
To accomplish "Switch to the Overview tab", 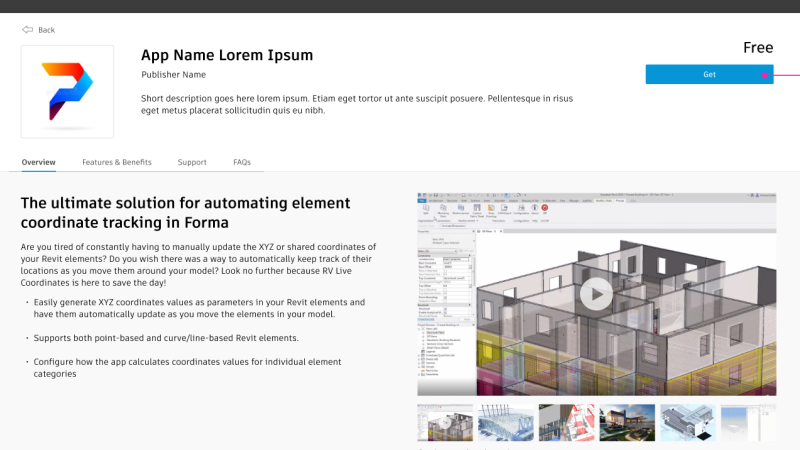I will tap(38, 162).
